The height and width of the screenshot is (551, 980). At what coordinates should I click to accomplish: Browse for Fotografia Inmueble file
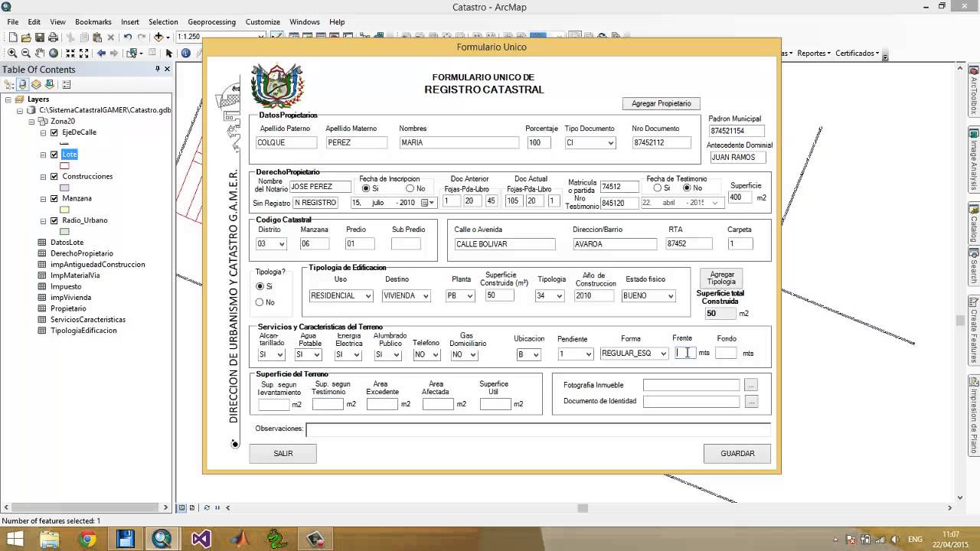(x=751, y=386)
